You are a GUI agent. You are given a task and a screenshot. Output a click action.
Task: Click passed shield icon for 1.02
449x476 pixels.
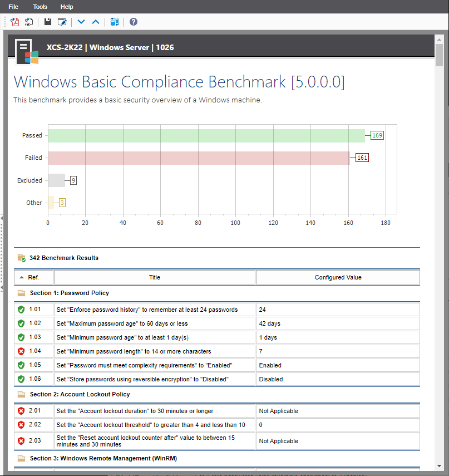point(21,323)
